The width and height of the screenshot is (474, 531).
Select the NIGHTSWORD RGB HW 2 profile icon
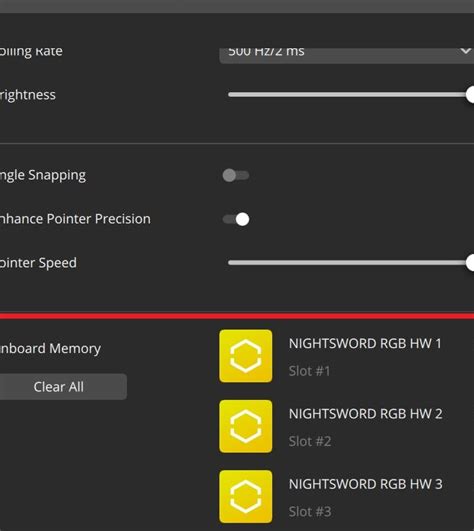pos(245,426)
